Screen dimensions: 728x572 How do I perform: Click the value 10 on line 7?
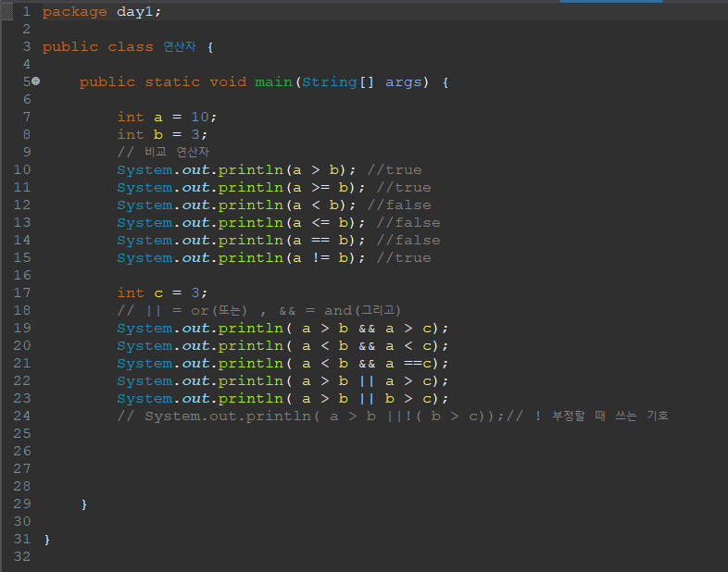coord(200,117)
